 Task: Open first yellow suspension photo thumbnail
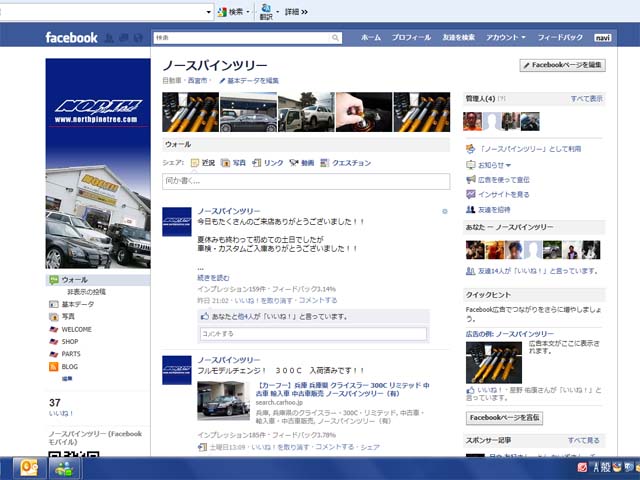coord(191,112)
